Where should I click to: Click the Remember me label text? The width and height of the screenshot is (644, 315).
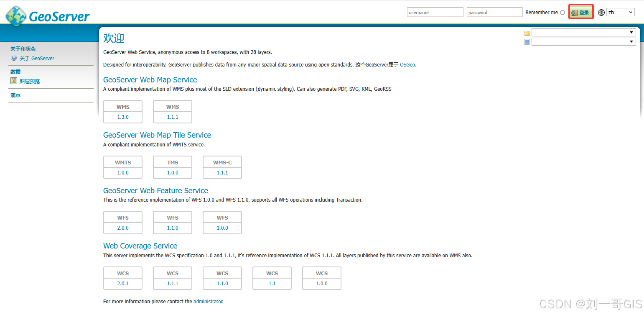pos(542,13)
